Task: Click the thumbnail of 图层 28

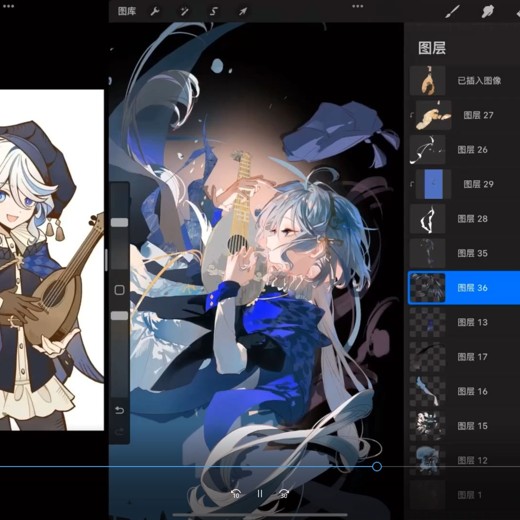Action: [x=427, y=219]
